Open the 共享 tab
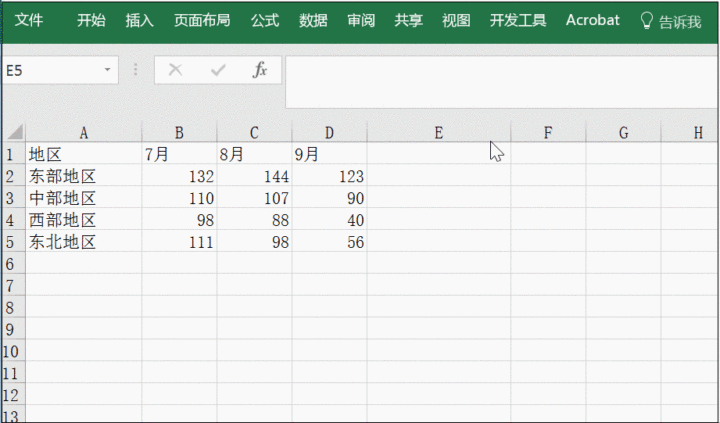This screenshot has width=720, height=423. [408, 20]
